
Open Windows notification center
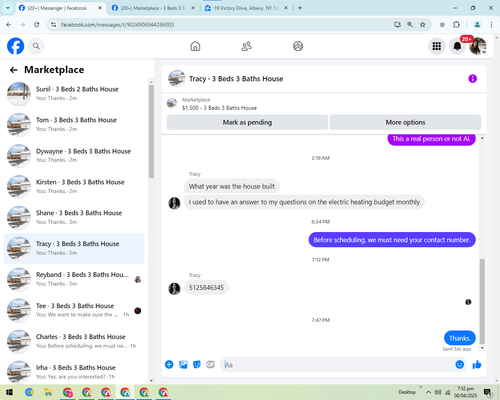[x=488, y=392]
